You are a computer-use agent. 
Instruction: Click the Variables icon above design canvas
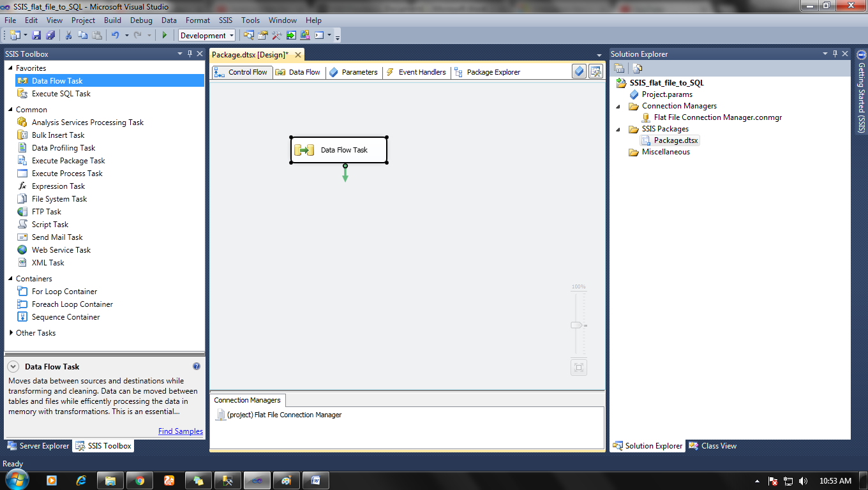[579, 71]
